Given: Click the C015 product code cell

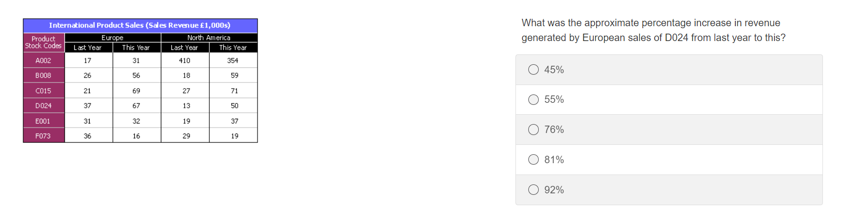Looking at the screenshot, I should (x=43, y=91).
